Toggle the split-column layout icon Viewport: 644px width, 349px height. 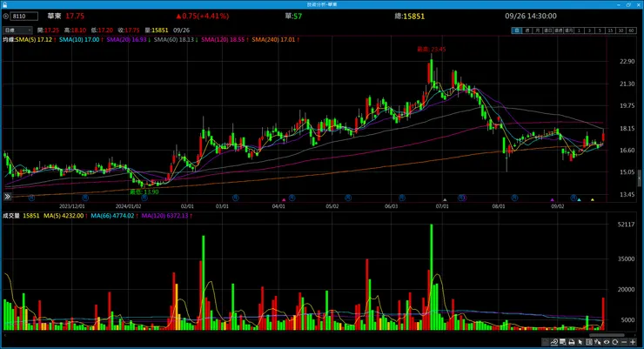(589, 342)
